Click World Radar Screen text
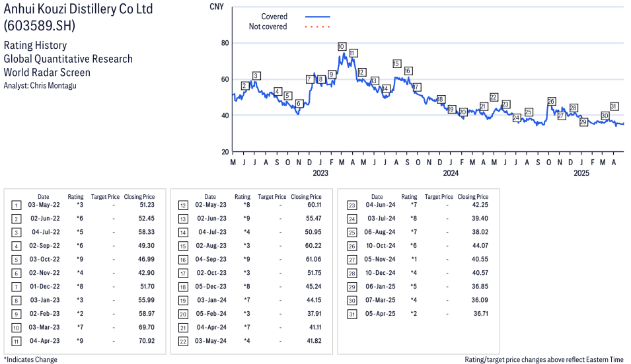 47,73
